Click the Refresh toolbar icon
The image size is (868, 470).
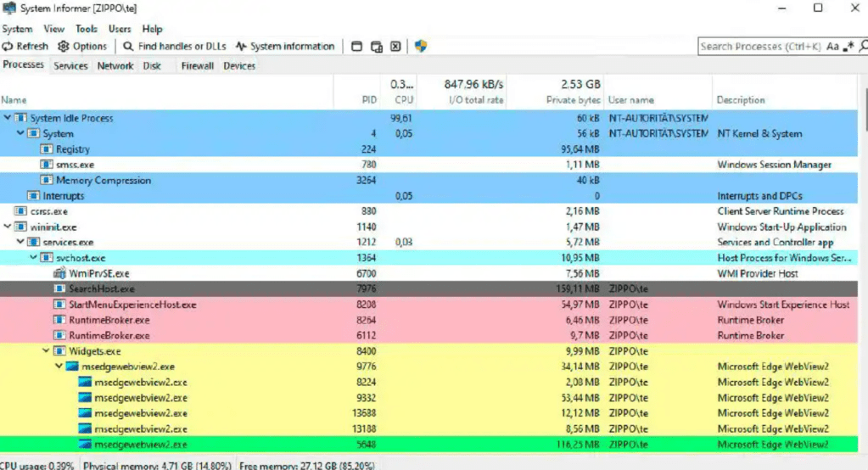coord(8,47)
